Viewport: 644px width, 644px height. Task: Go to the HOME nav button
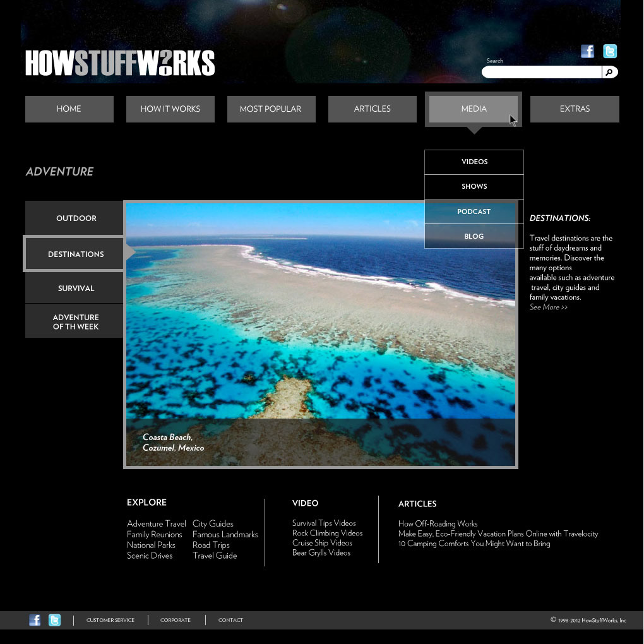pyautogui.click(x=69, y=109)
